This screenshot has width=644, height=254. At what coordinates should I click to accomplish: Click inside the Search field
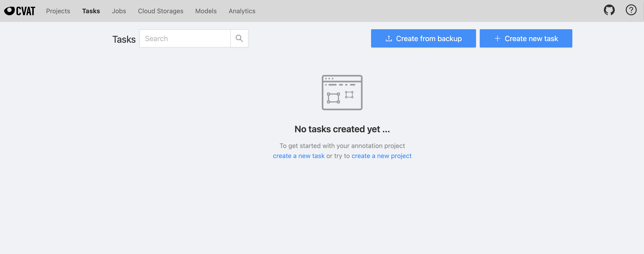pyautogui.click(x=185, y=38)
